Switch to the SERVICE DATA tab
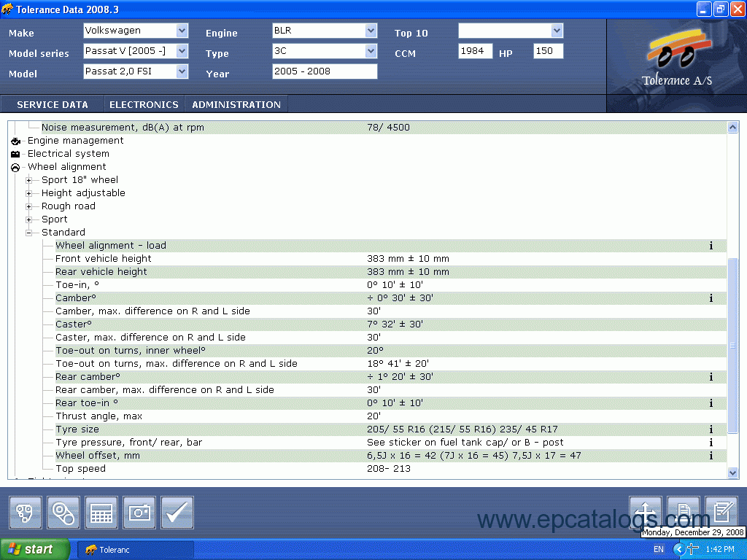Viewport: 747px width, 560px height. [x=53, y=104]
